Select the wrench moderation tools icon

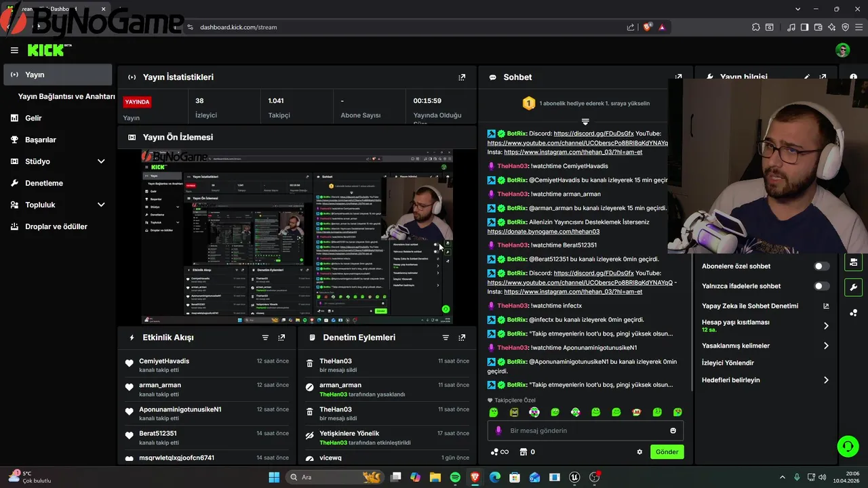853,287
